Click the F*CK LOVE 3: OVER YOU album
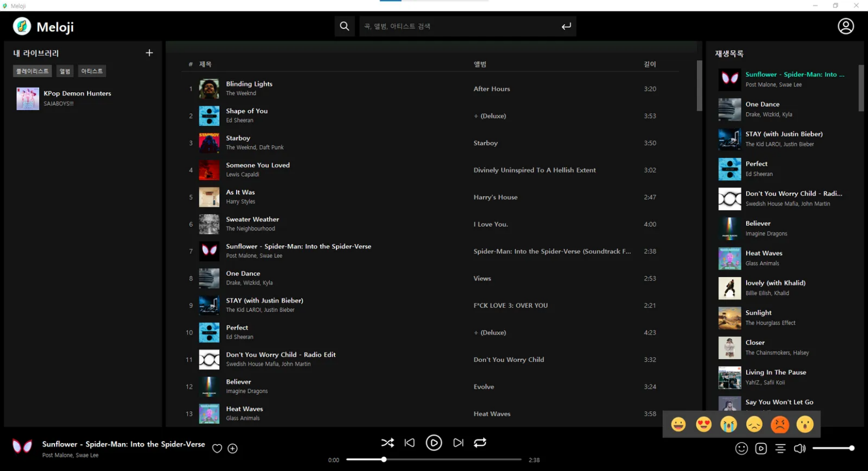Screen dimensions: 868x471 coord(511,305)
